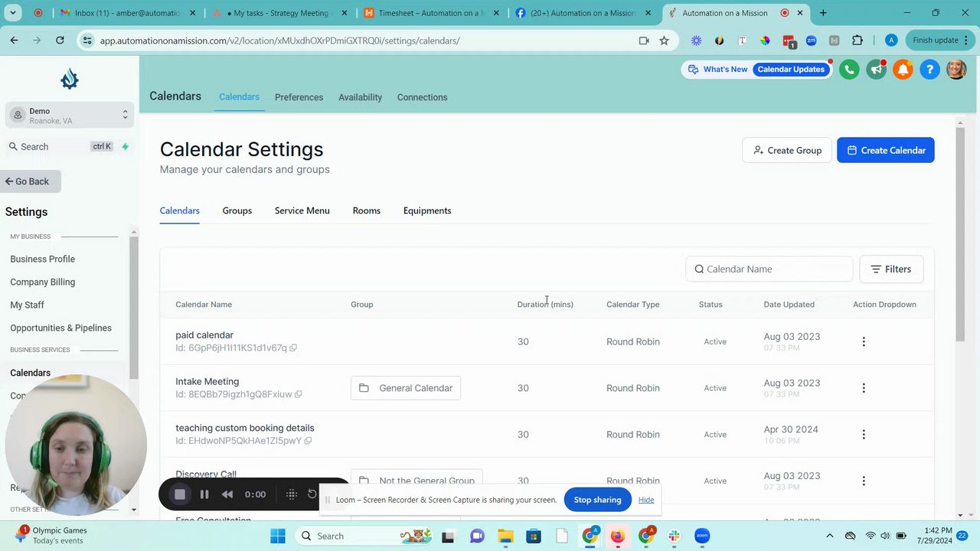Go back one page in Chrome

click(x=14, y=41)
